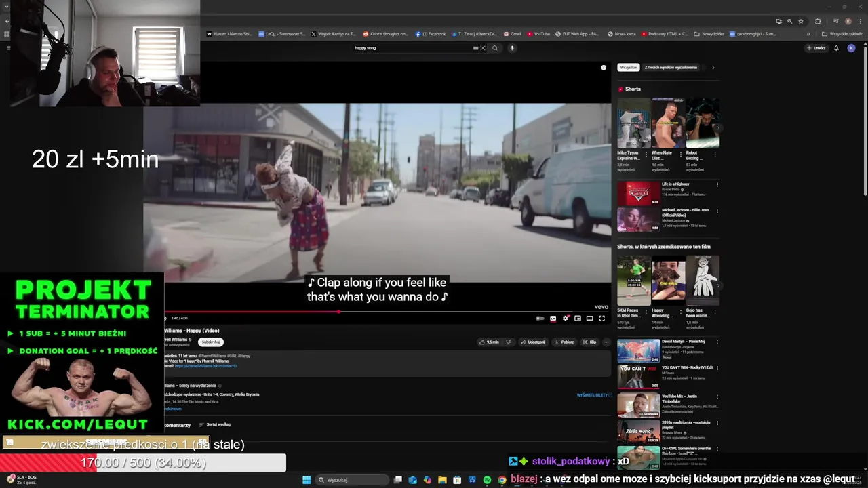Open SKM Paces in Real Time short

coord(633,281)
